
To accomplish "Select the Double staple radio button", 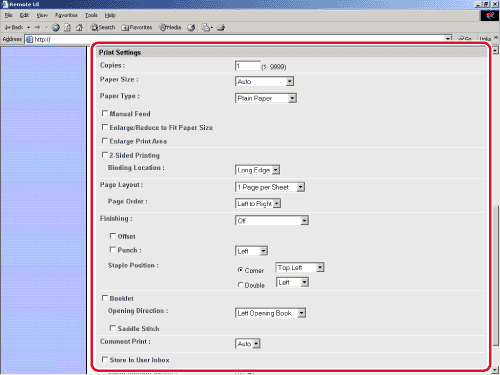I will coord(240,285).
